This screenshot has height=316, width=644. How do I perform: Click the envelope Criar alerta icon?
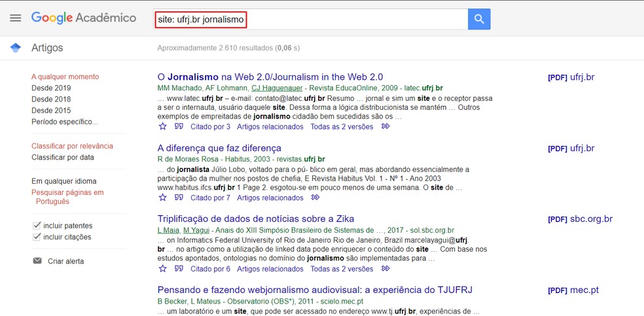37,261
